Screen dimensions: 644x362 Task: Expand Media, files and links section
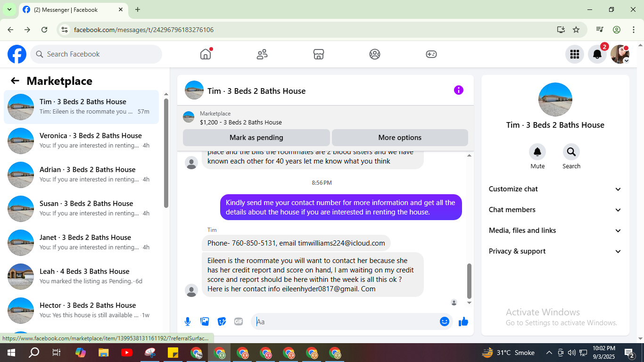555,230
